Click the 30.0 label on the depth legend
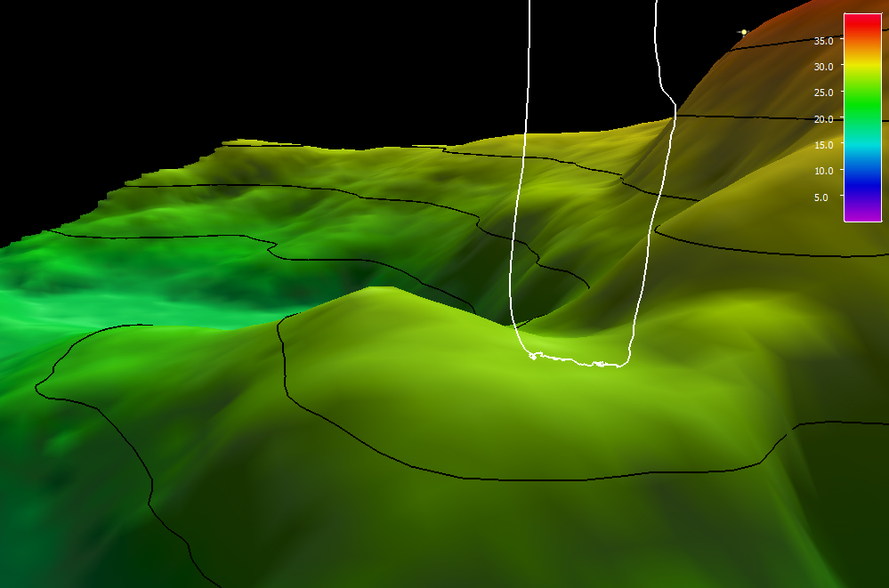Screen dimensions: 889x588 [823, 67]
